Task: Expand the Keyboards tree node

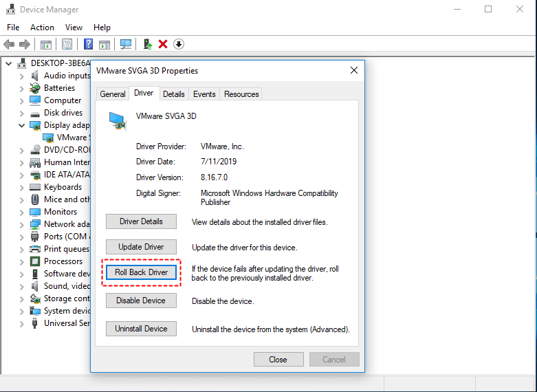Action: click(21, 188)
